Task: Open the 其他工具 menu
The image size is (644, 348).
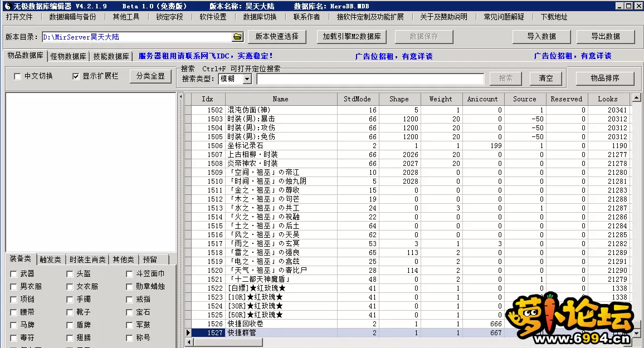Action: click(x=126, y=17)
